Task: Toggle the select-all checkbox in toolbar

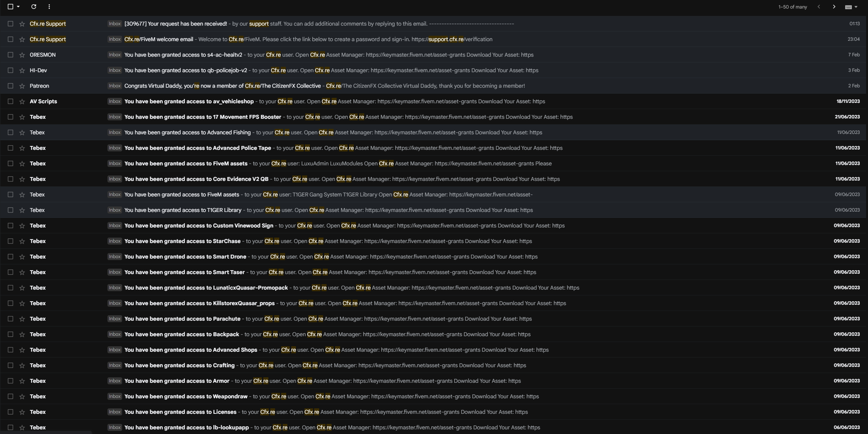Action: [x=10, y=7]
